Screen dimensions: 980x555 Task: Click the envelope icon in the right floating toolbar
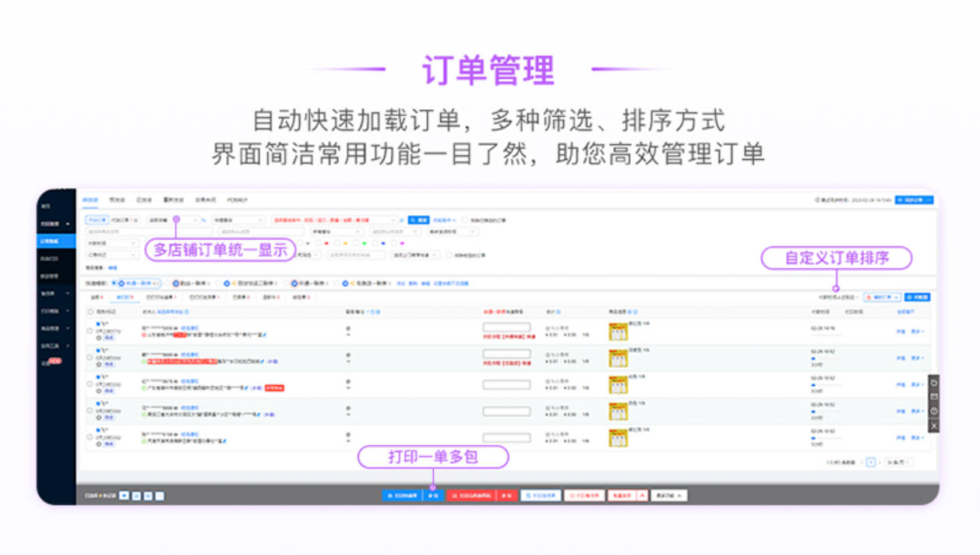tap(934, 396)
